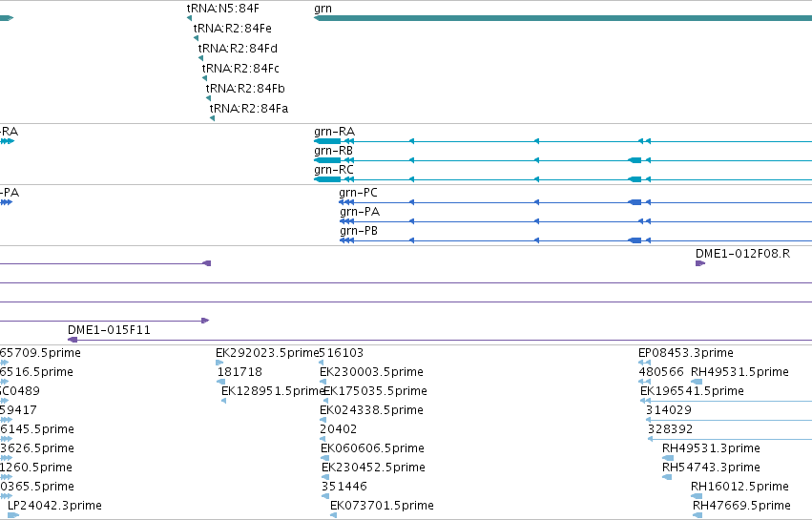Click the grn-PA protein track

click(x=575, y=221)
